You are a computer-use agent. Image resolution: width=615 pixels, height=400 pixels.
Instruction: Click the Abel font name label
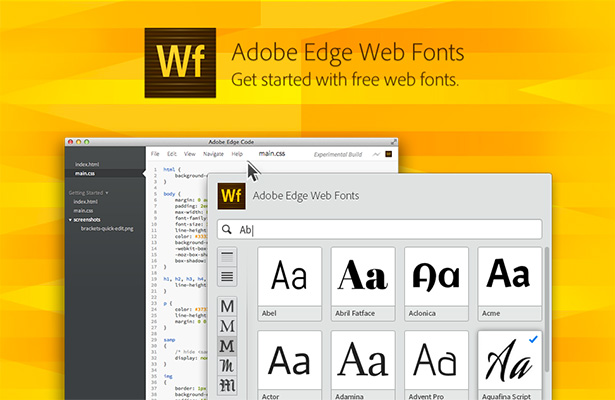click(269, 313)
